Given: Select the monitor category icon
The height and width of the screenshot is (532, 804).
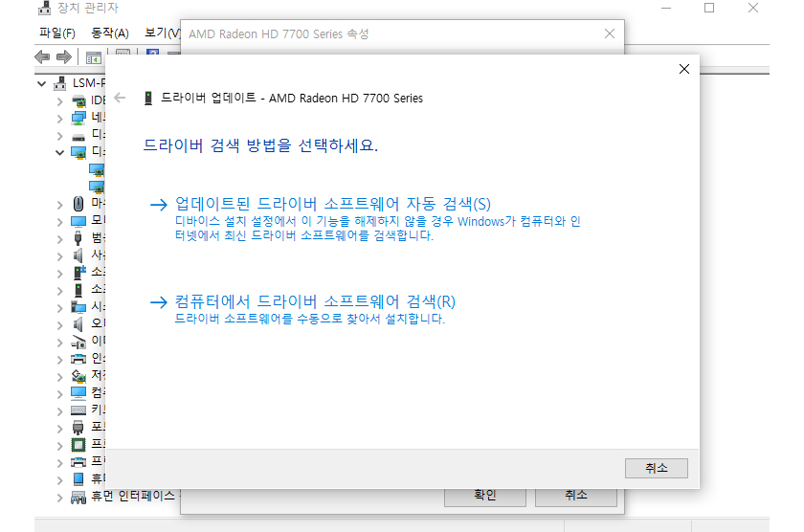Looking at the screenshot, I should tap(78, 221).
